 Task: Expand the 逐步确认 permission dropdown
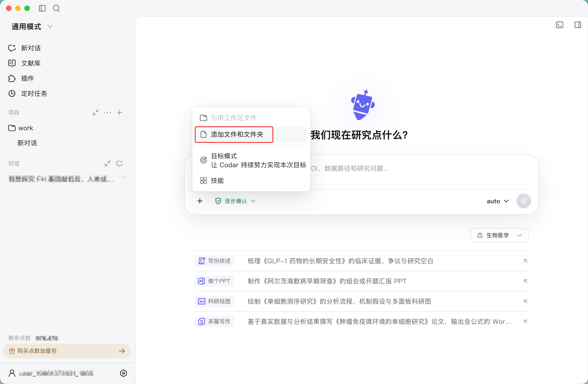235,201
